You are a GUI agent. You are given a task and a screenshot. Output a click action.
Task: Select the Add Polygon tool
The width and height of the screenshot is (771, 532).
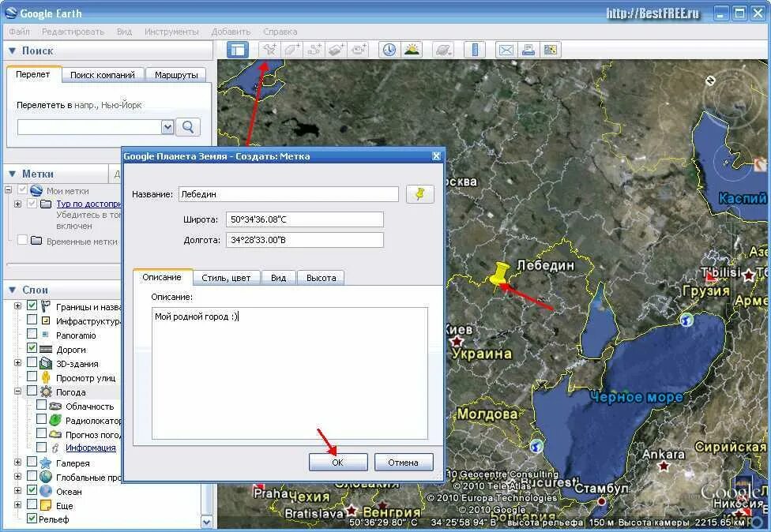pos(292,50)
